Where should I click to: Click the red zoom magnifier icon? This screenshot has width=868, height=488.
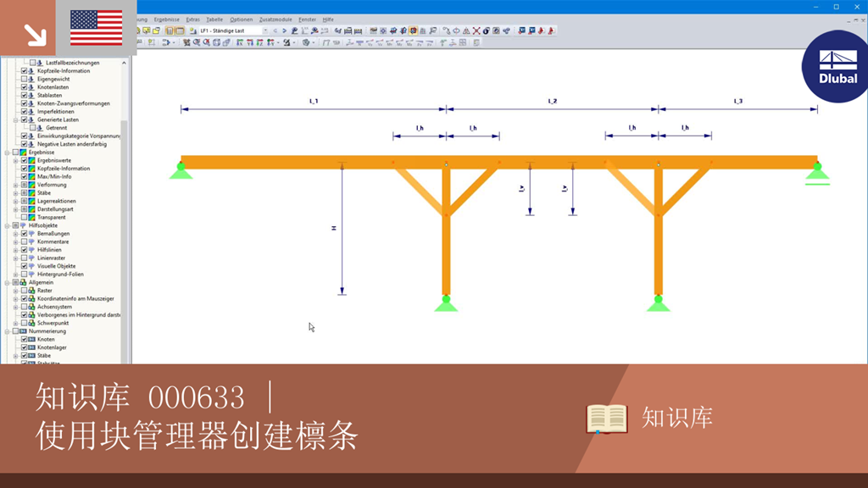point(207,42)
